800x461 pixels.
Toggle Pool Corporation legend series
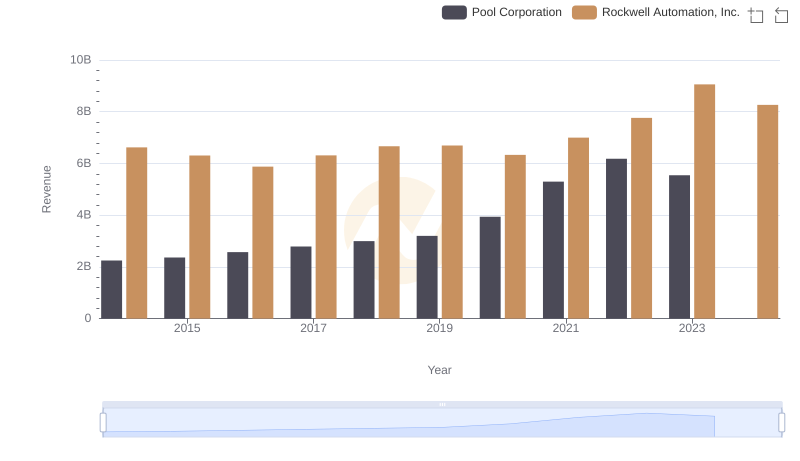click(502, 12)
